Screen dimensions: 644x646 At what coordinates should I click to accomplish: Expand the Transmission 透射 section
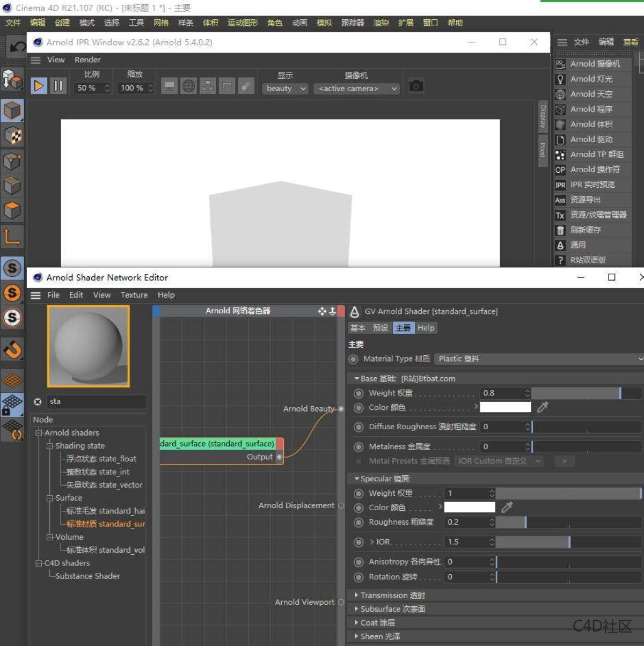(356, 595)
